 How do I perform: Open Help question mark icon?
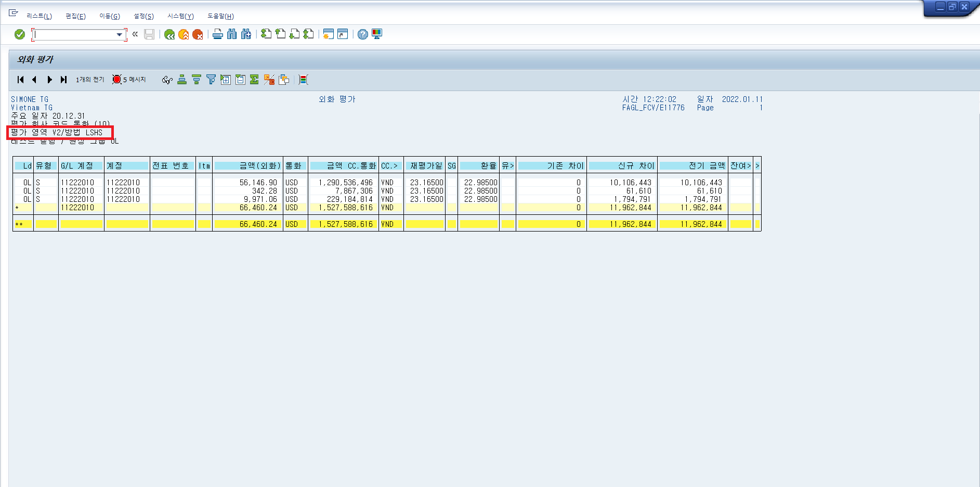point(363,34)
